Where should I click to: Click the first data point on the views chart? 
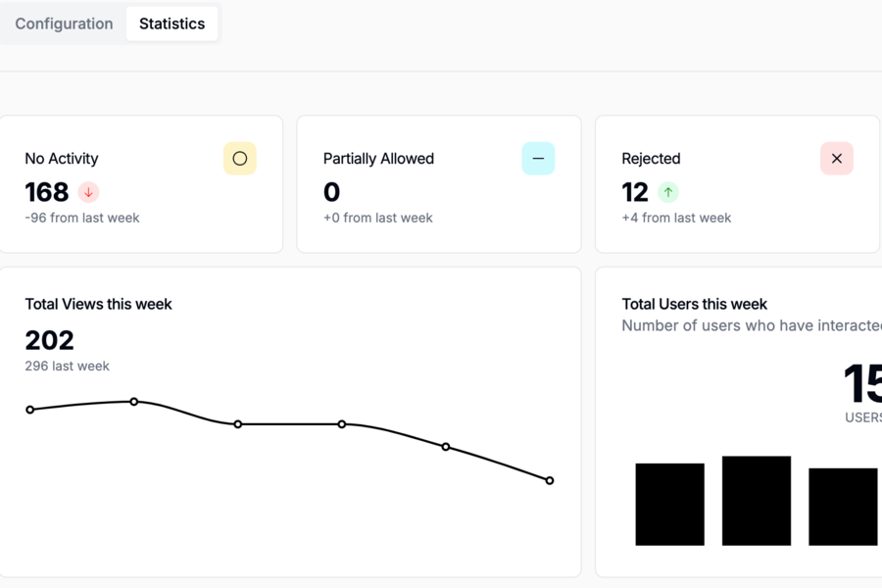[x=30, y=410]
